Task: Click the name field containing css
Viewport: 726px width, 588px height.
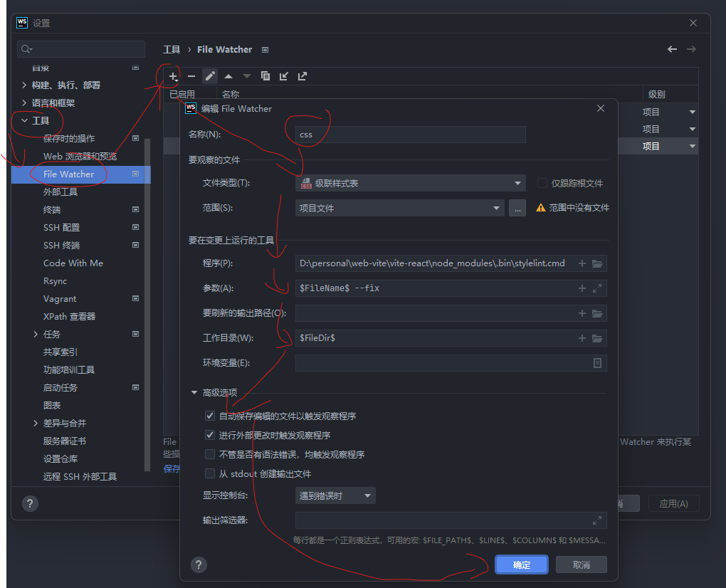Action: 410,135
